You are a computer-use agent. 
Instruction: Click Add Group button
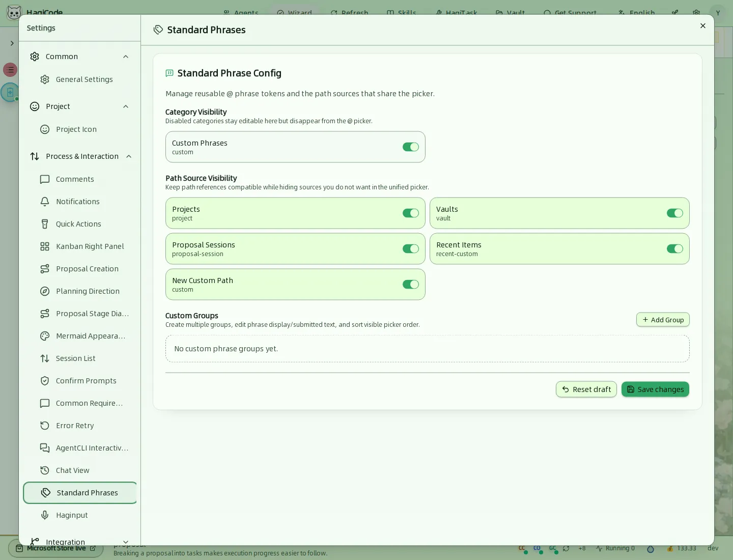663,320
